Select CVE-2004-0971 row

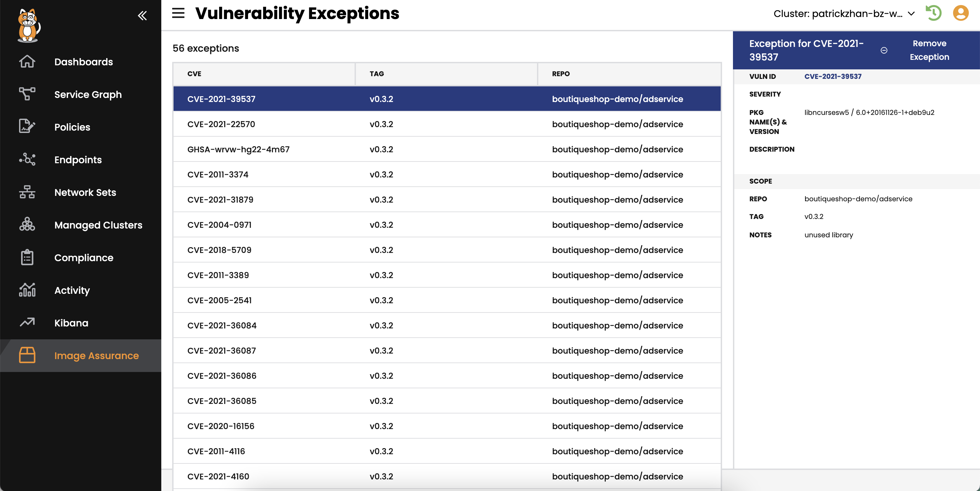coord(447,225)
